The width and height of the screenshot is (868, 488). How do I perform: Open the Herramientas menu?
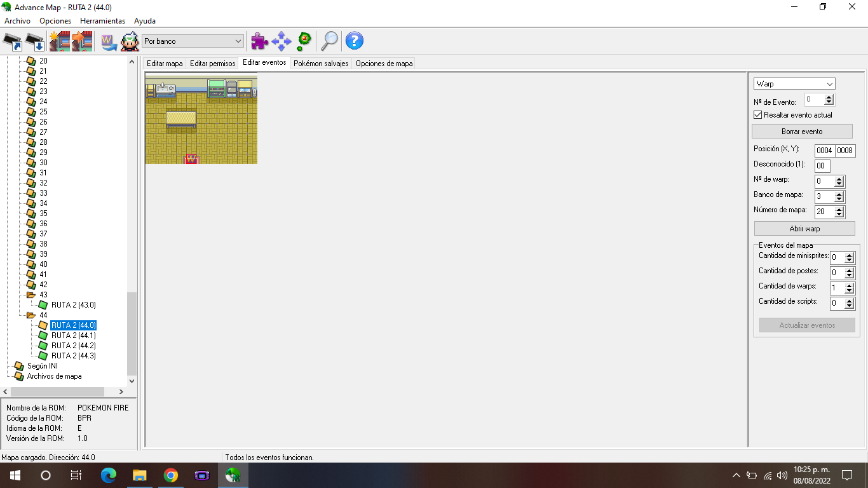click(x=102, y=21)
